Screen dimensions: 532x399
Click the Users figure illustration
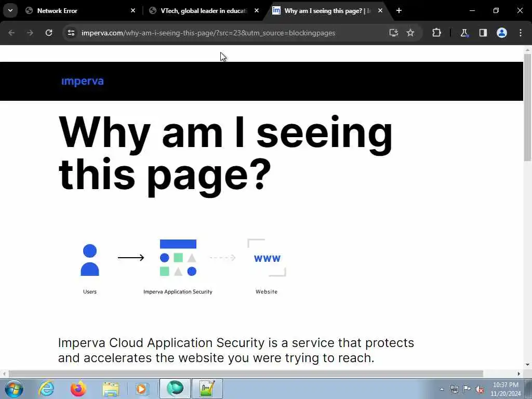pos(90,260)
